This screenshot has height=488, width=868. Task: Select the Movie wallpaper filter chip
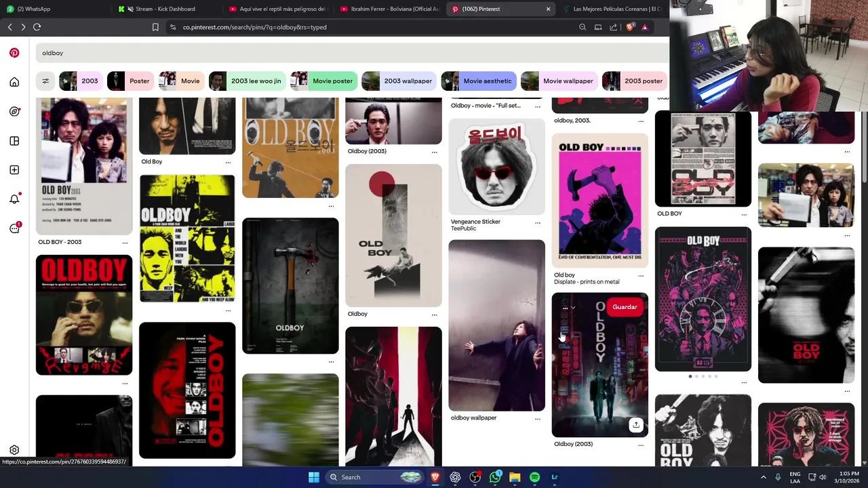tap(560, 81)
